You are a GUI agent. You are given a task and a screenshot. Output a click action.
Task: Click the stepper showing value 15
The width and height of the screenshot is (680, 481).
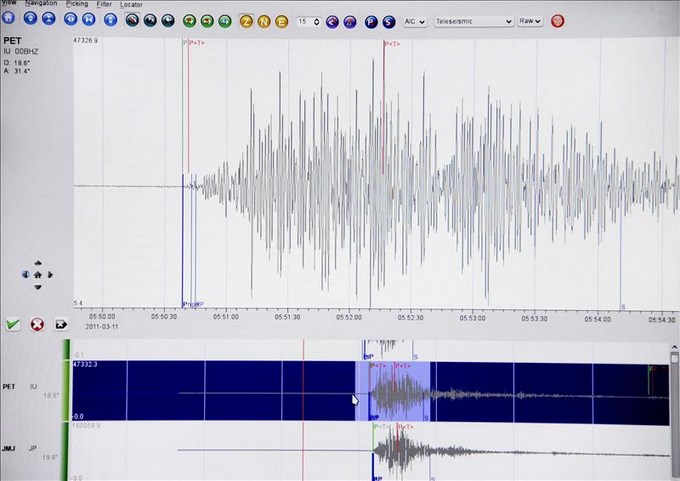point(309,20)
